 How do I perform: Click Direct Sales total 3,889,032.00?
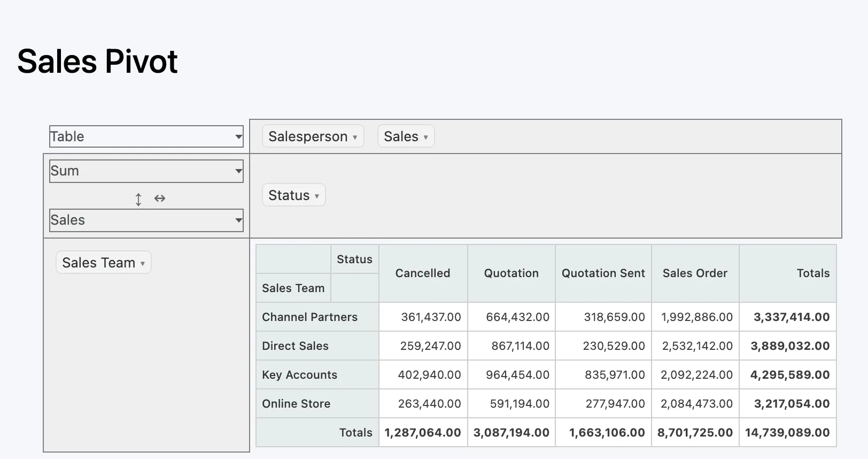[x=788, y=346]
